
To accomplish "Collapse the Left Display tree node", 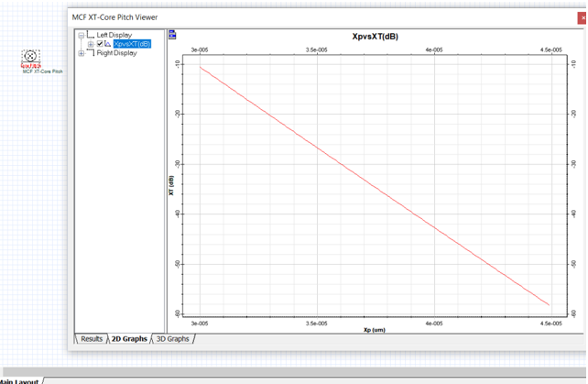I will (81, 36).
